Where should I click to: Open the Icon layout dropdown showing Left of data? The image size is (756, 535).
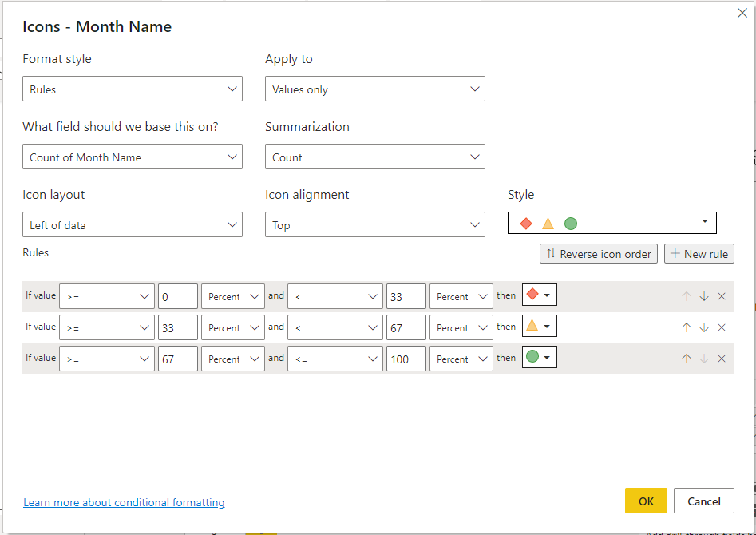click(132, 224)
